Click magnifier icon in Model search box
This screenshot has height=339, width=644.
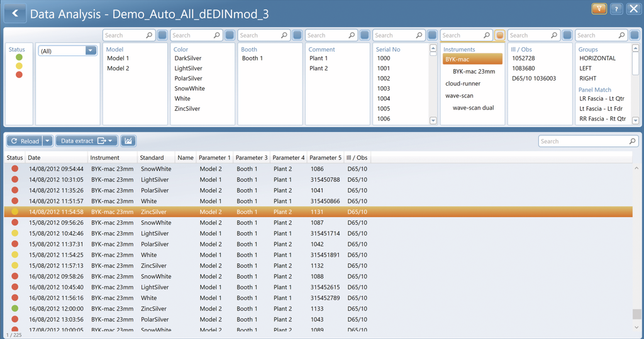tap(149, 35)
